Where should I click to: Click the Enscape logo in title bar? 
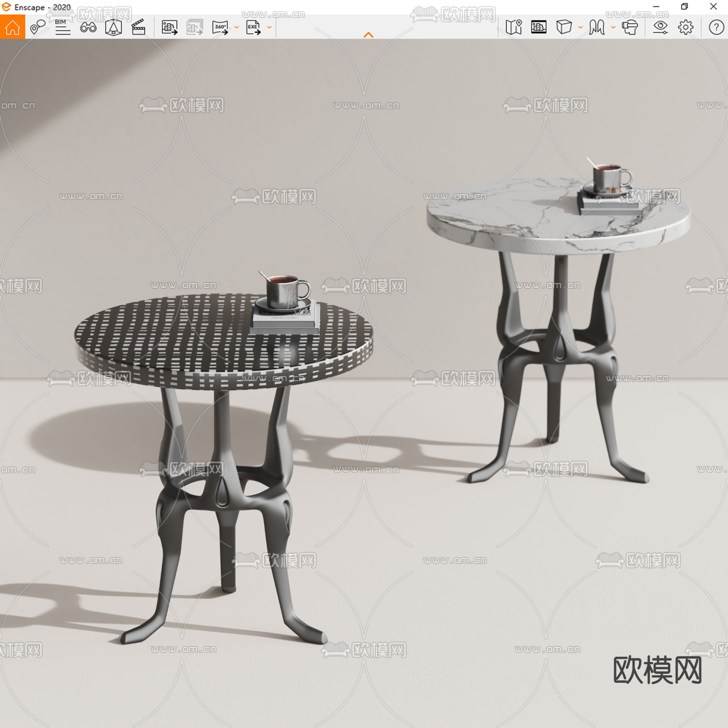6,7
